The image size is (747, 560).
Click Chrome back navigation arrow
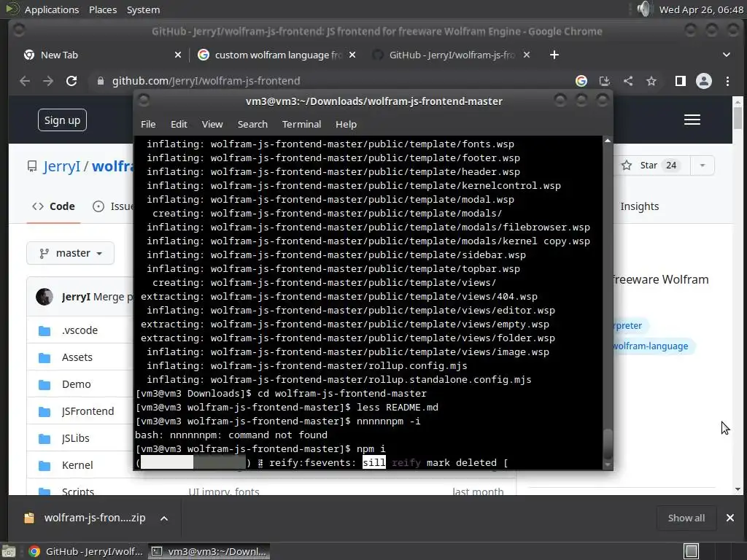25,81
